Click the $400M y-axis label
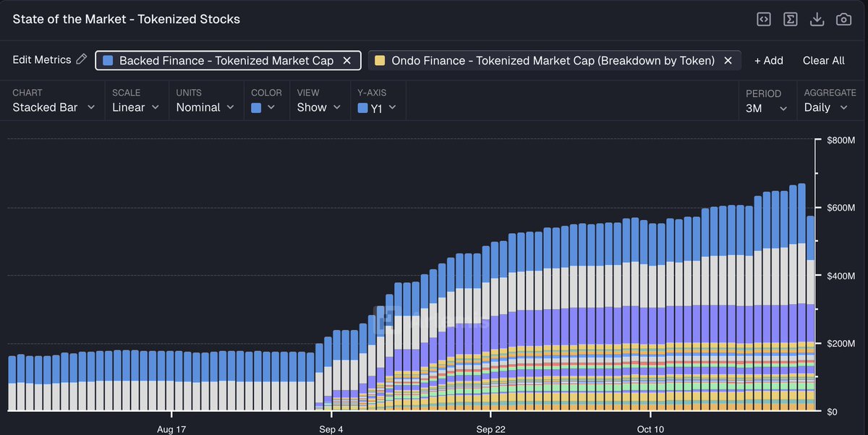The image size is (868, 435). [841, 276]
